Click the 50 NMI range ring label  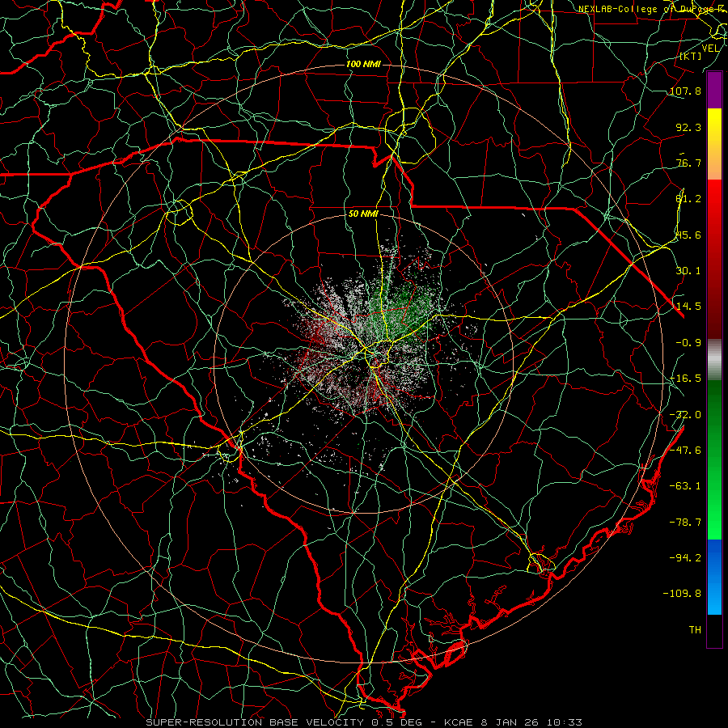pyautogui.click(x=363, y=214)
